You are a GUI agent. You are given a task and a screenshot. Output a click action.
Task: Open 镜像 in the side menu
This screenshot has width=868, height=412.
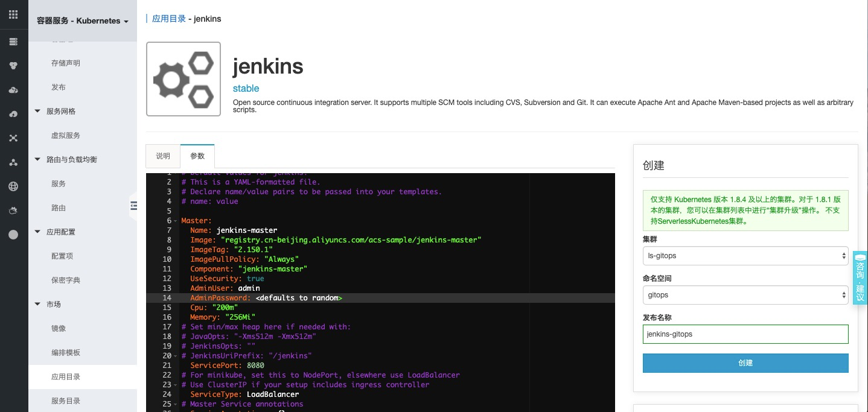59,328
